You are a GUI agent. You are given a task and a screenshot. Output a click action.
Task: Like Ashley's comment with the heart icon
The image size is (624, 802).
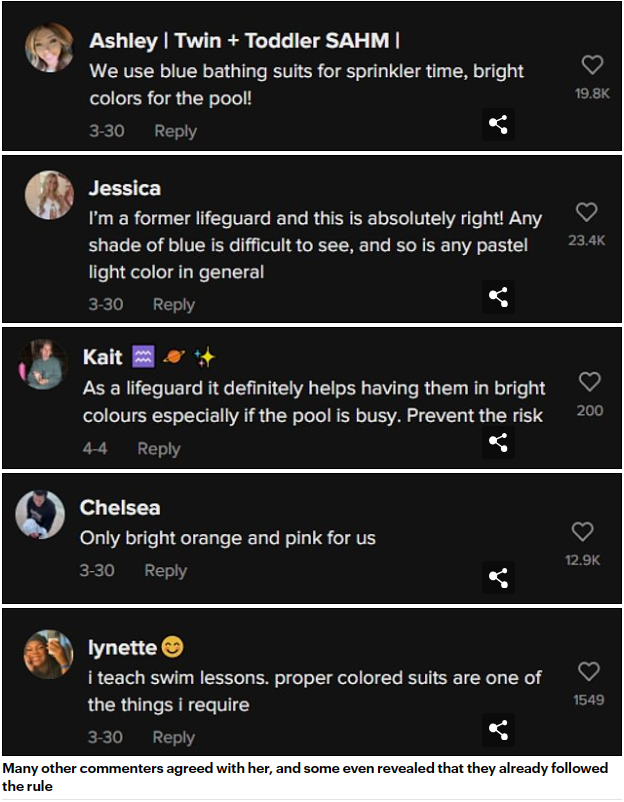592,65
